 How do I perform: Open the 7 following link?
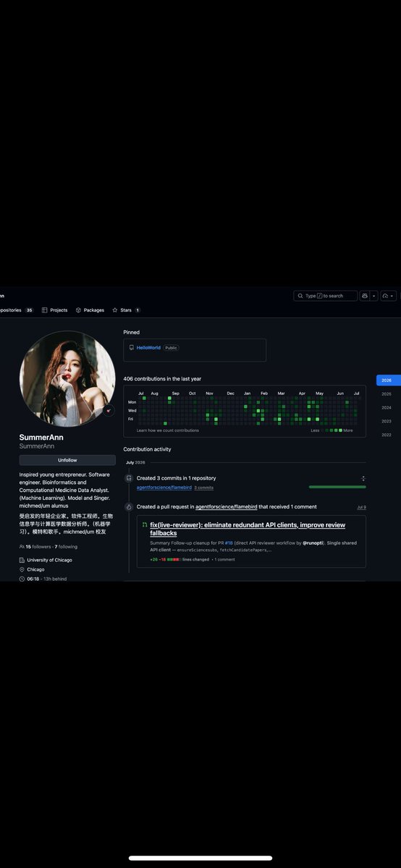[x=66, y=547]
